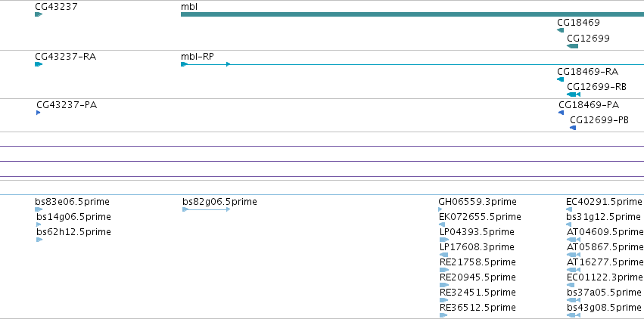This screenshot has width=644, height=319.
Task: Click the CG43237 gene label
Action: click(56, 7)
